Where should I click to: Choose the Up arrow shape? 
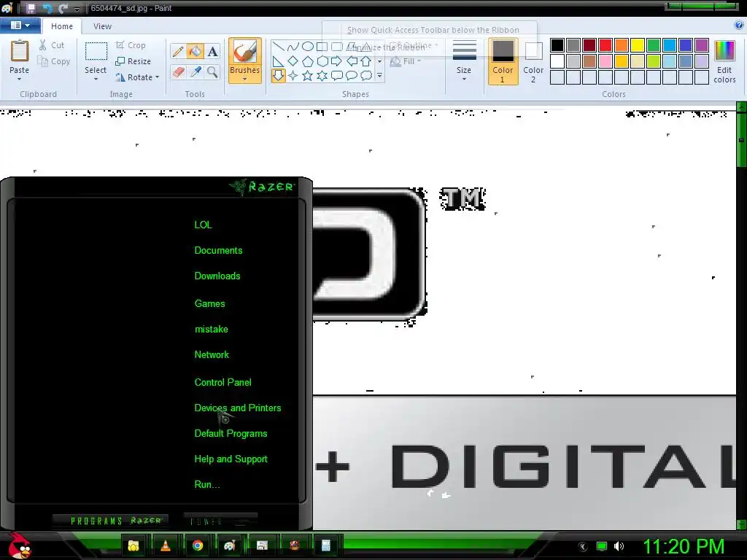366,61
